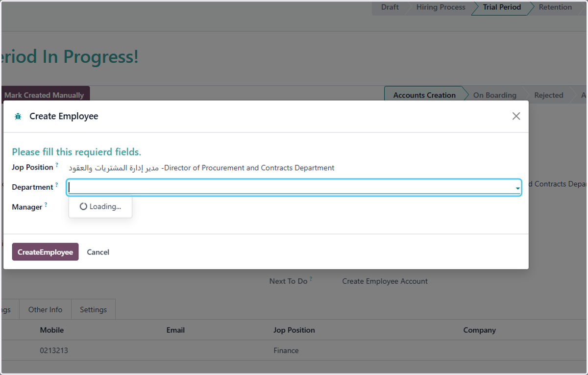Show help tooltip for Next To Do

click(311, 279)
